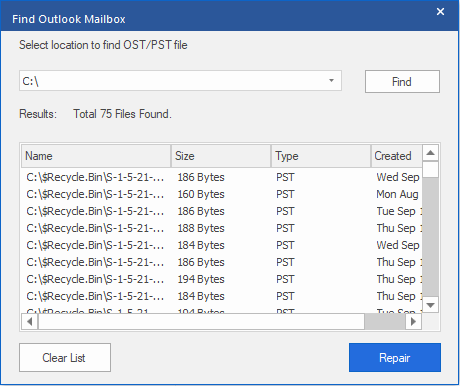Close the Find Outlook Mailbox dialog
The image size is (460, 386).
[440, 12]
